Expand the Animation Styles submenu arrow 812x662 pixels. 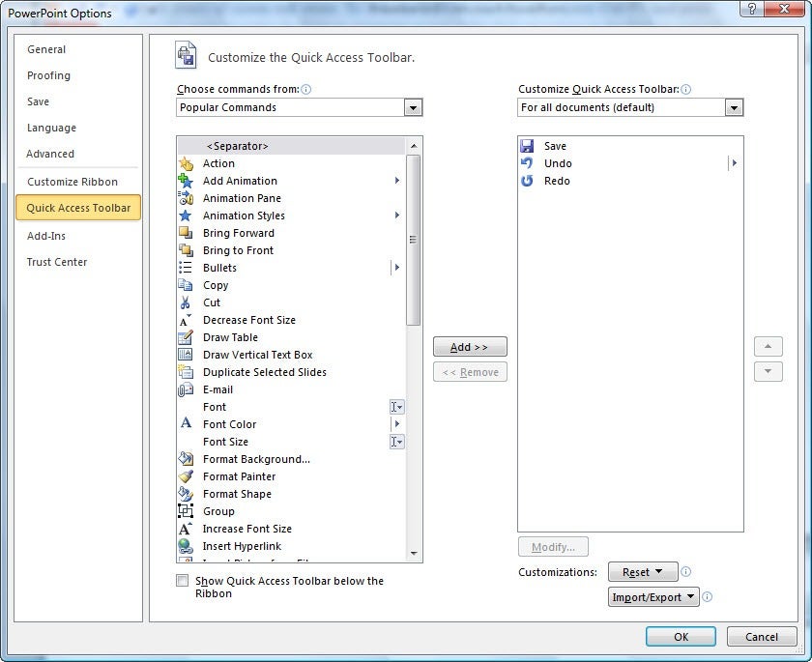click(397, 216)
